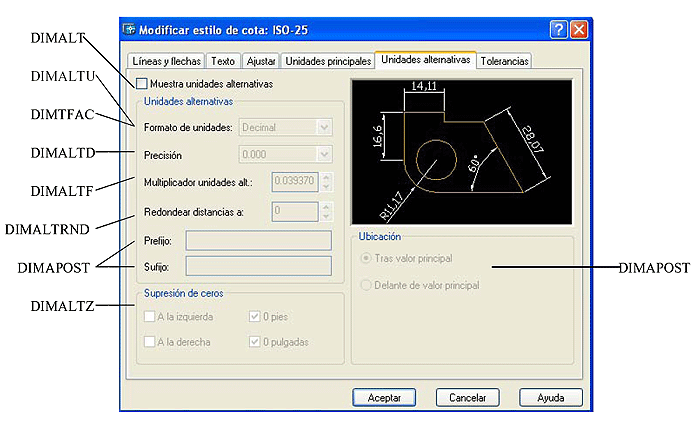Toggle the A la izquierda checkbox

tap(149, 317)
